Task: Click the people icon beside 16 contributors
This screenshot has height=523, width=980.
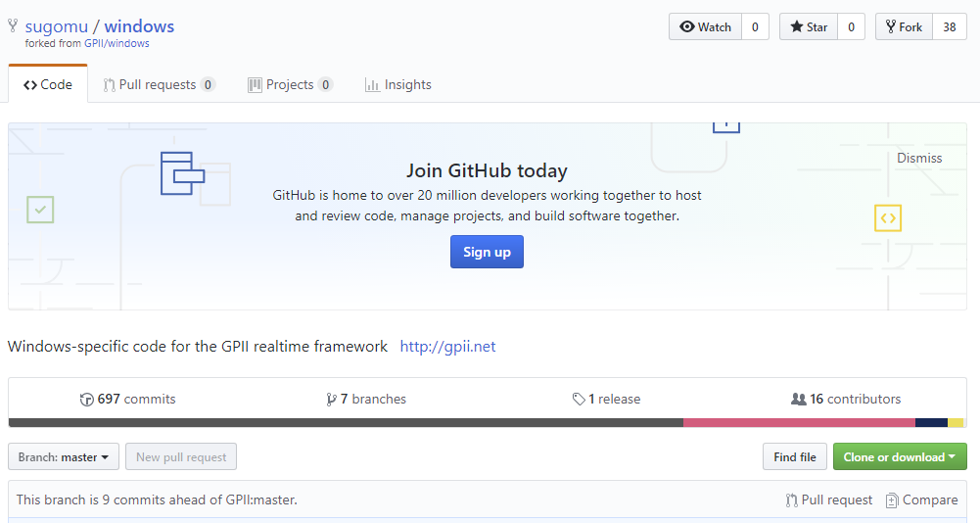Action: [x=798, y=400]
